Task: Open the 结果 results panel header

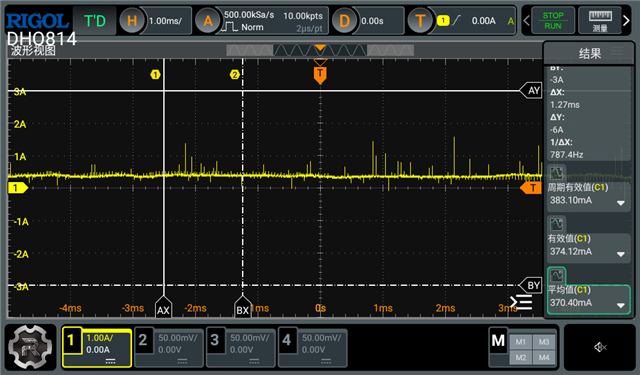Action: (589, 53)
